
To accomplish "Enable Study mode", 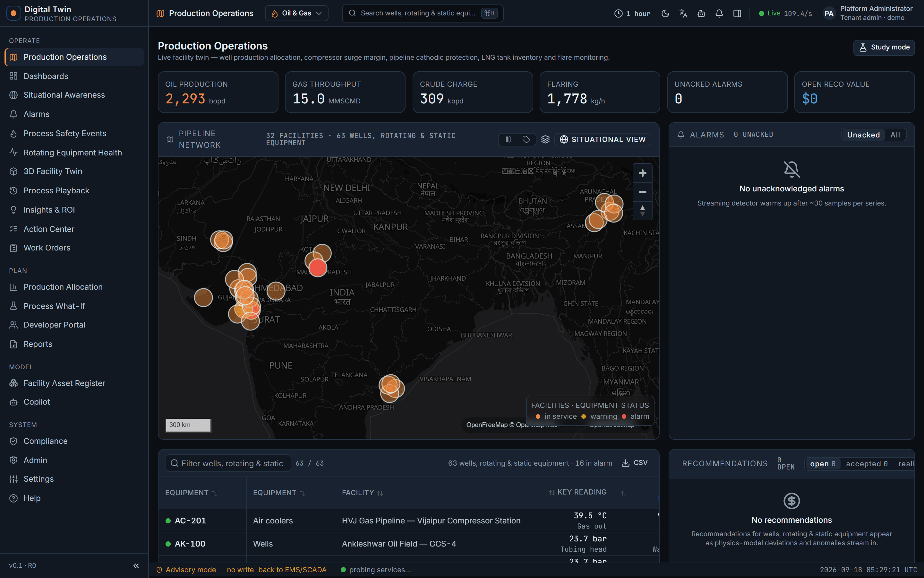I will [884, 48].
